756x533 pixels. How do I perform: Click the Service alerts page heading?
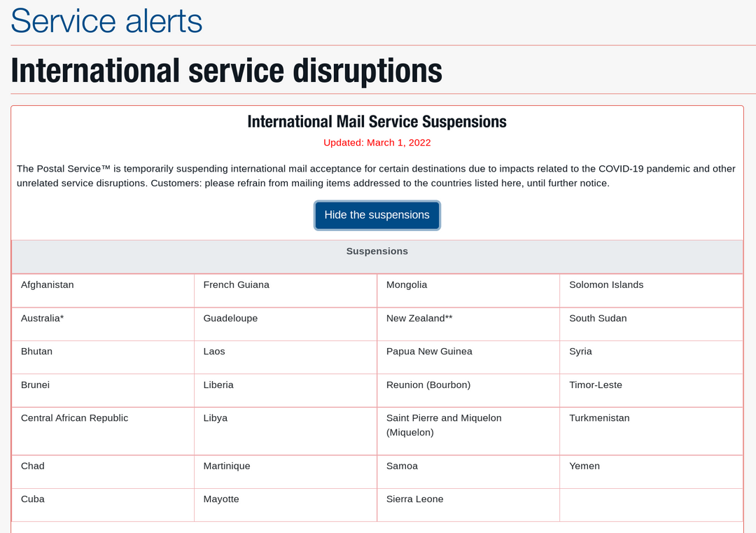tap(105, 21)
